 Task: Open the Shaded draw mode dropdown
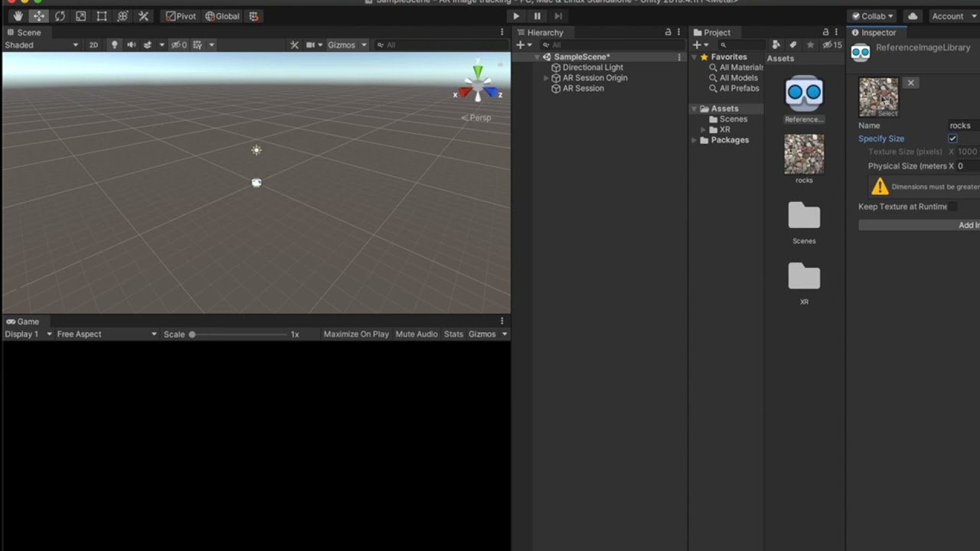(x=41, y=45)
